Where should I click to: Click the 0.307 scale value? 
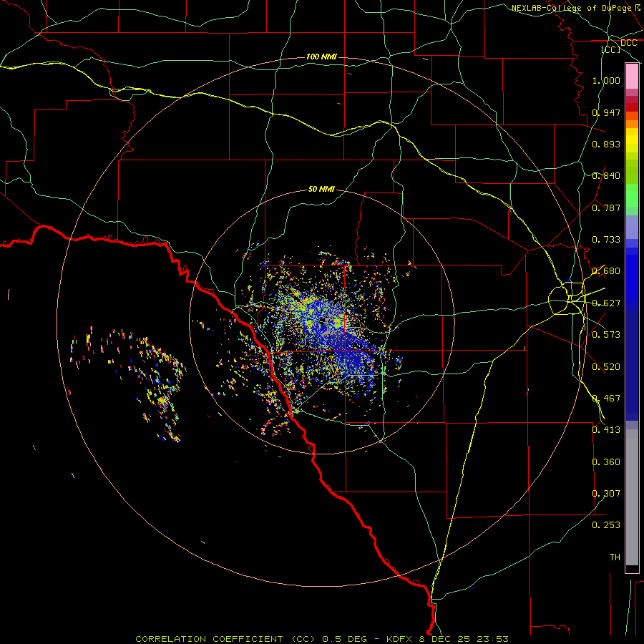[606, 494]
